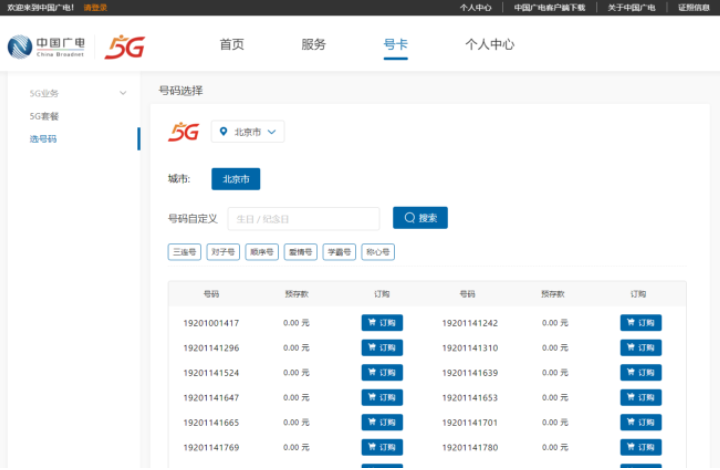
Task: Switch to the 号卡 tab
Action: pyautogui.click(x=395, y=45)
